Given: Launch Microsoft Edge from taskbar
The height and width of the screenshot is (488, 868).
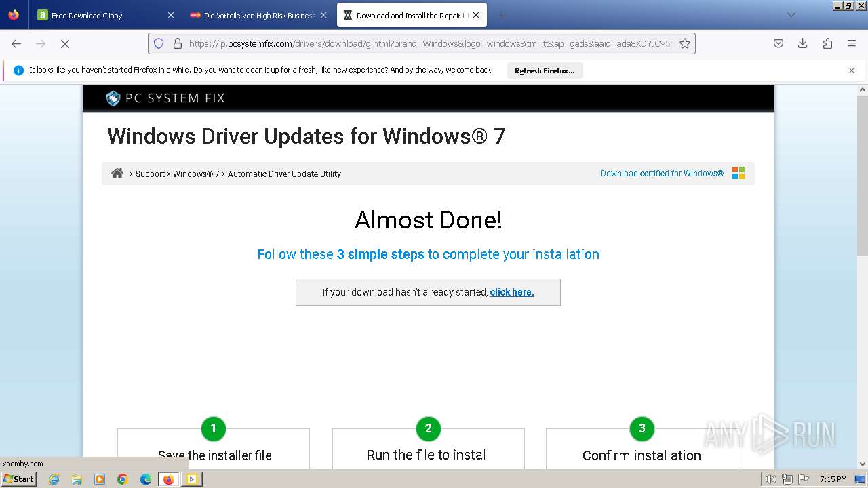Looking at the screenshot, I should (146, 479).
